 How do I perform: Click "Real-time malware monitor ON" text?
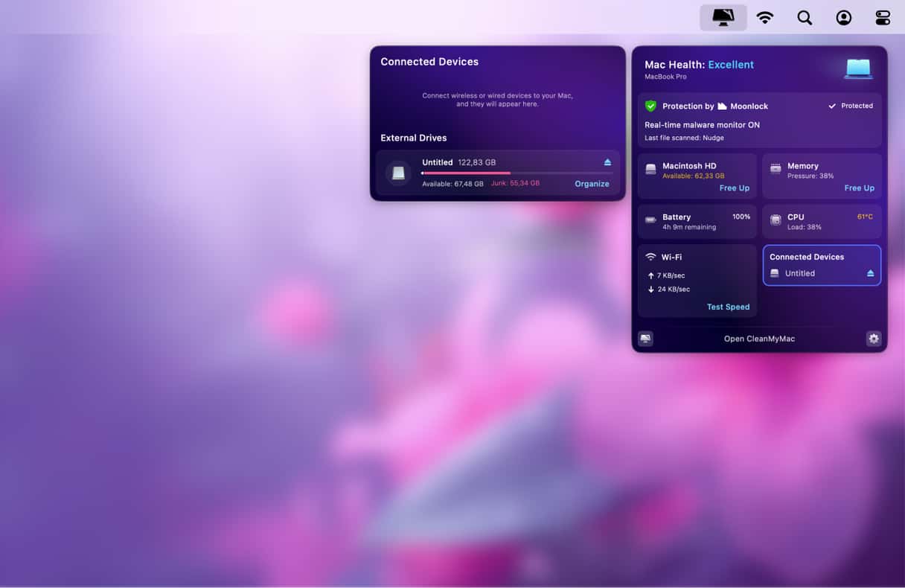coord(702,125)
